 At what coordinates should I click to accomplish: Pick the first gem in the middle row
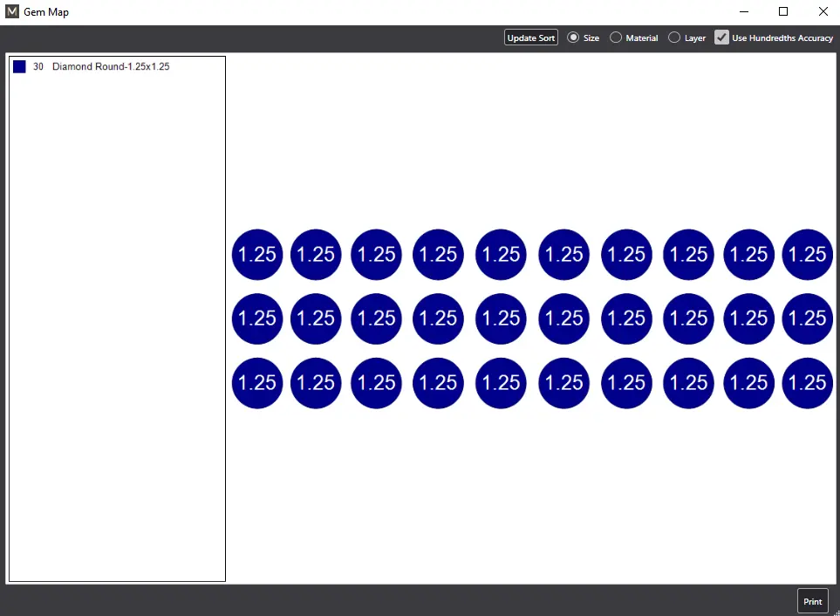click(257, 318)
